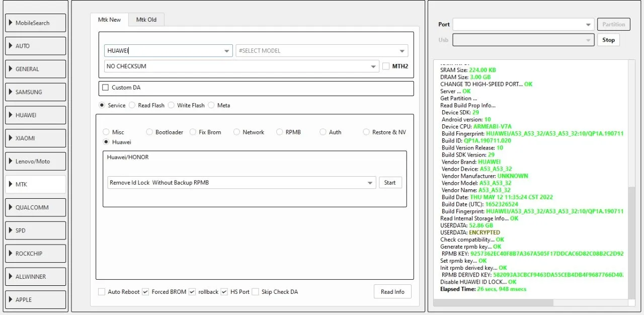
Task: Select the Mtk New tab
Action: (x=109, y=20)
